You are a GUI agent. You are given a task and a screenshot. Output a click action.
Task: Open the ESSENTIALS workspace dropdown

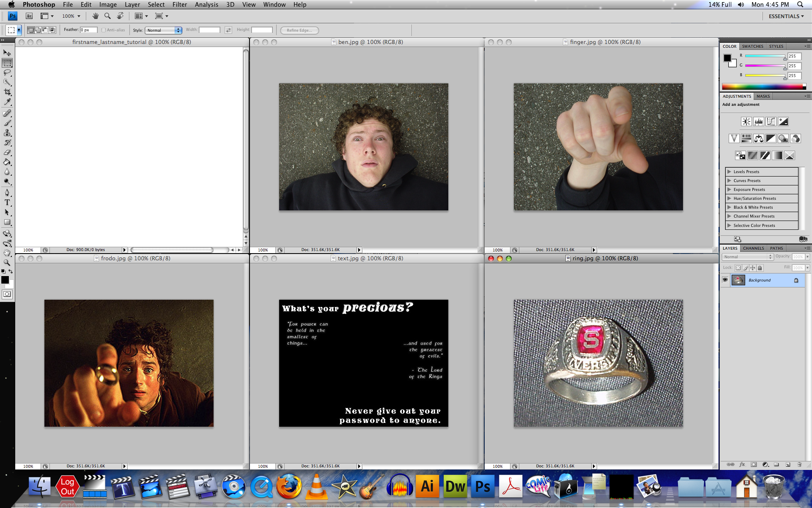point(786,16)
